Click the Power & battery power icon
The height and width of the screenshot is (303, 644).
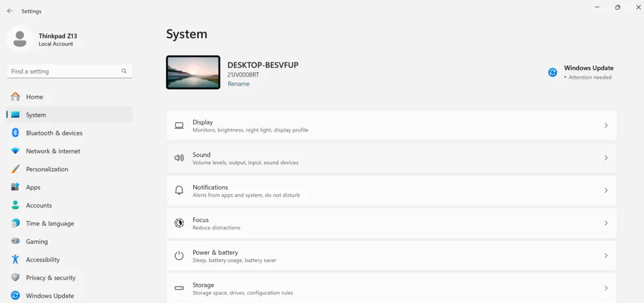pyautogui.click(x=179, y=255)
